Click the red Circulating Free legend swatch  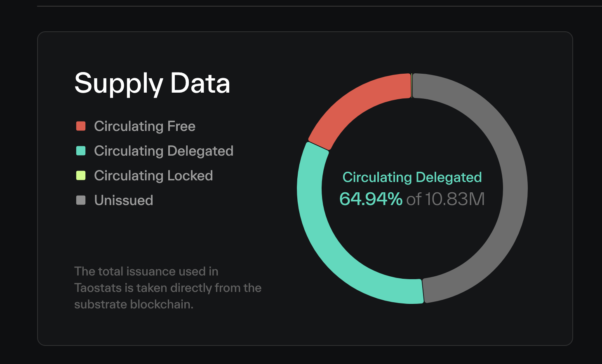(81, 126)
